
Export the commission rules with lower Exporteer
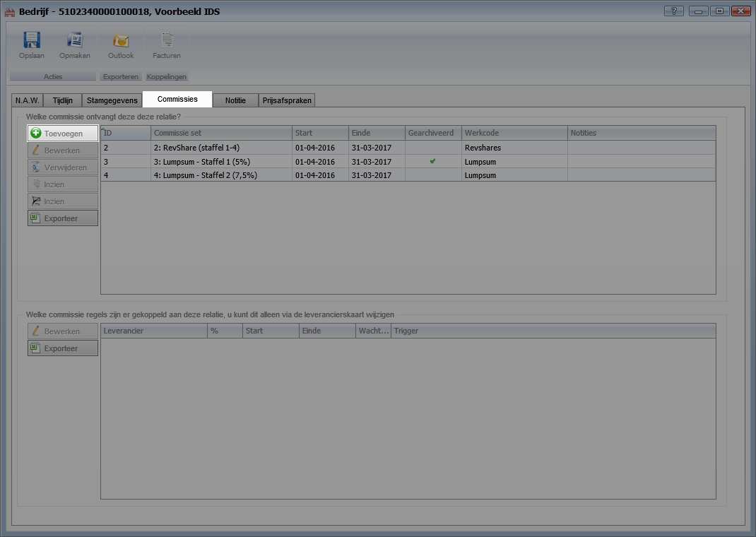pyautogui.click(x=62, y=348)
